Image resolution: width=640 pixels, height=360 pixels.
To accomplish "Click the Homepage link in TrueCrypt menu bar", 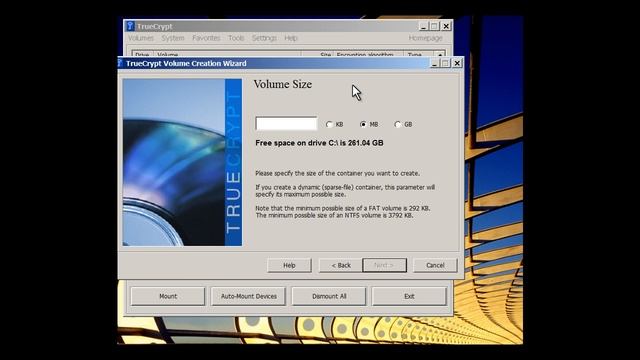I will (425, 38).
